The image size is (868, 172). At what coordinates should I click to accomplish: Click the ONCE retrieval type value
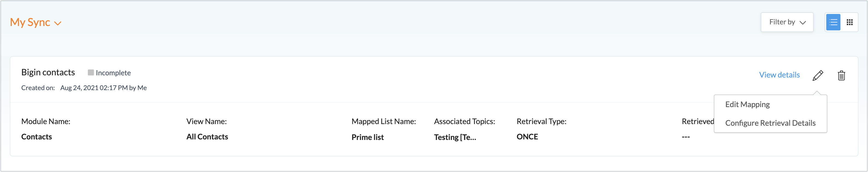[527, 137]
